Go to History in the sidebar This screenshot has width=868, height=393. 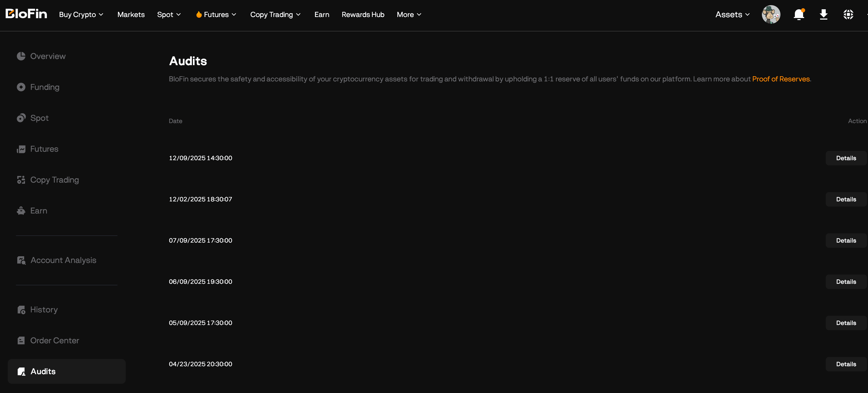coord(44,310)
